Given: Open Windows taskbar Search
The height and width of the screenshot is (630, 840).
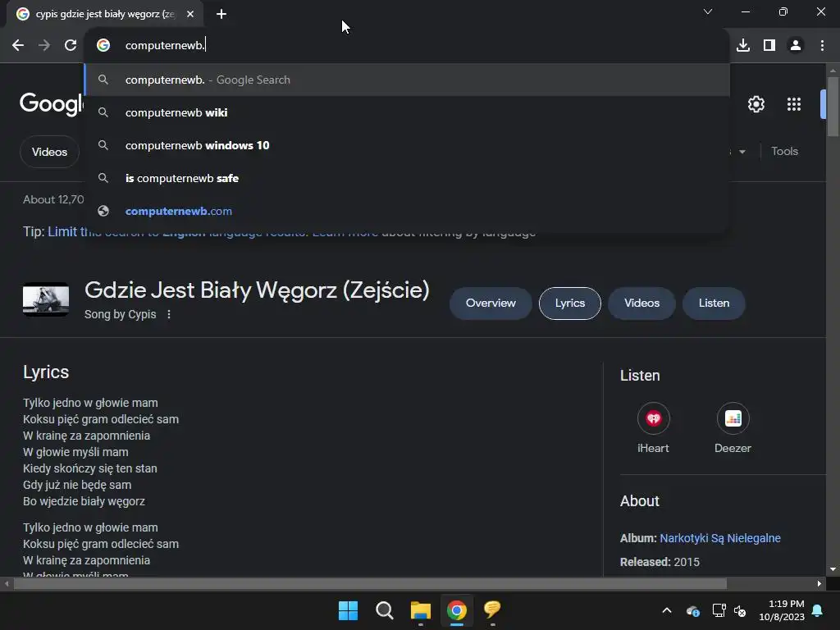Looking at the screenshot, I should point(384,610).
